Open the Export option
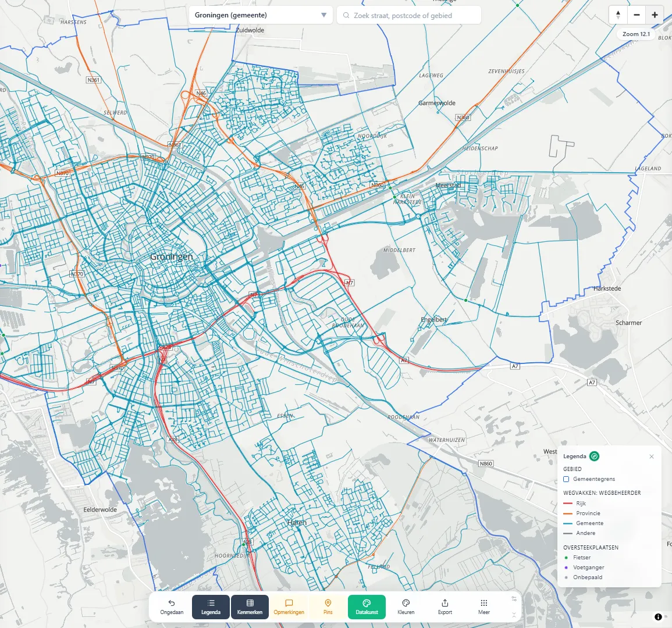 pyautogui.click(x=445, y=607)
